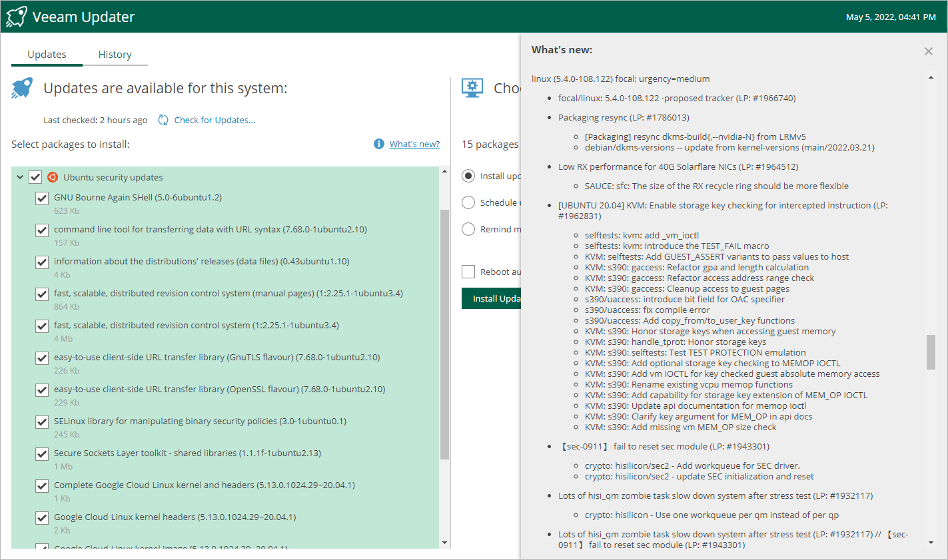Click 'Last checked: 2 hours ago' text
The width and height of the screenshot is (948, 560).
(95, 120)
